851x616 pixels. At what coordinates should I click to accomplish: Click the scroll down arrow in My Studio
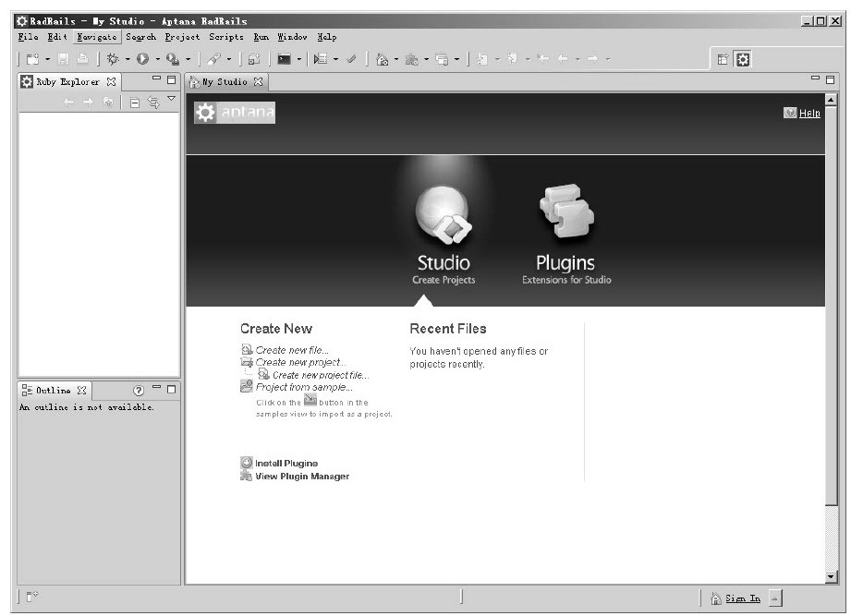(830, 576)
